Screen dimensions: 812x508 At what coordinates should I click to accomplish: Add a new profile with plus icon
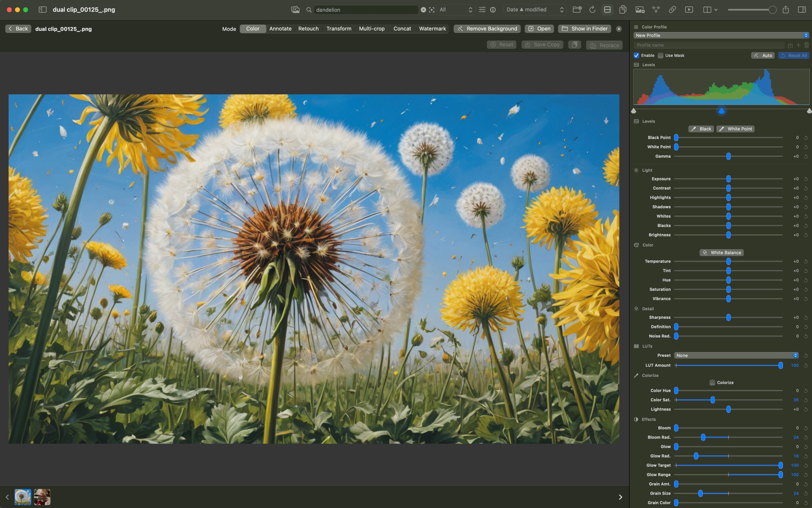coord(799,45)
